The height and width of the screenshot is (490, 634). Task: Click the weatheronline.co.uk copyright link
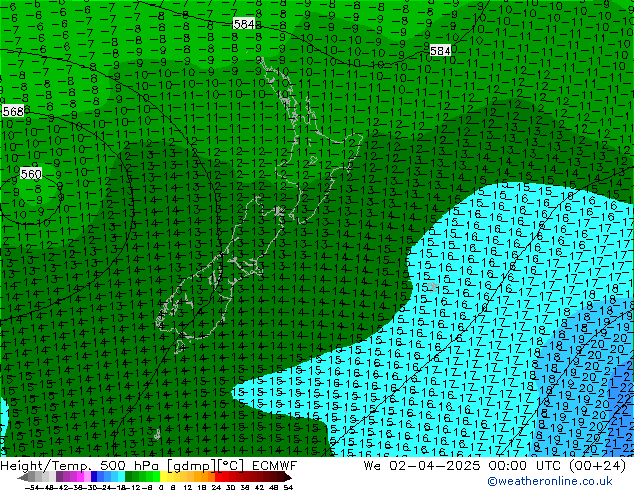pos(550,481)
